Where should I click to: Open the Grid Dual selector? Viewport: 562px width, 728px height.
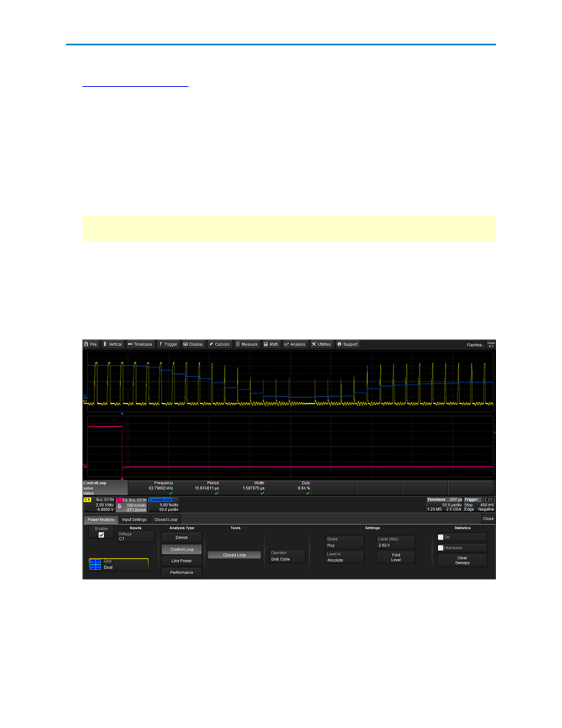point(119,565)
